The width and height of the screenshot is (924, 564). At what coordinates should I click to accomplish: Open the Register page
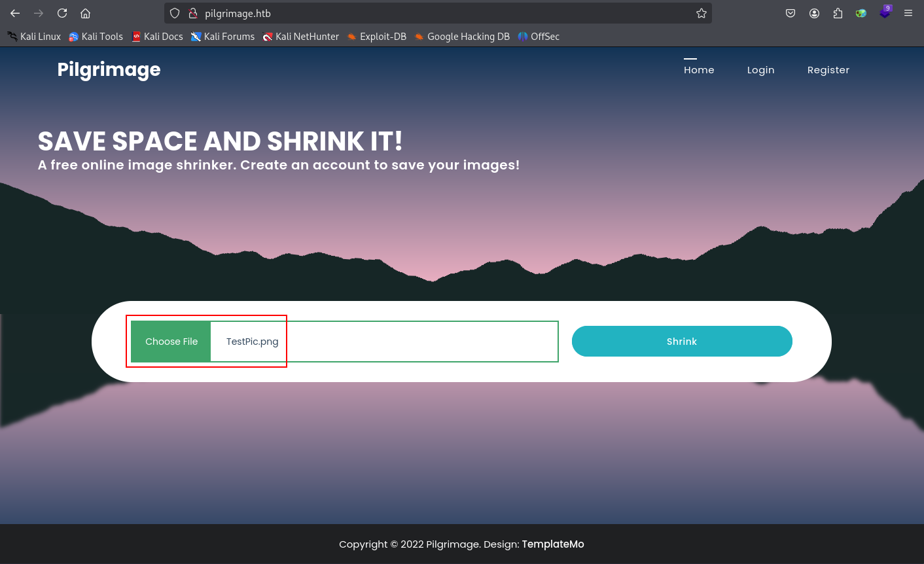(828, 70)
